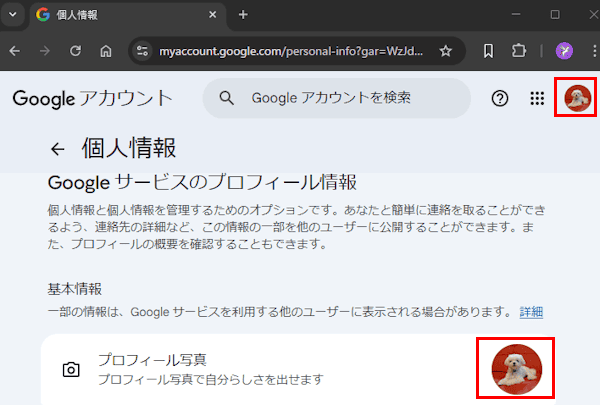Viewport: 600px width, 405px height.
Task: Open the 詳細 link
Action: point(531,312)
